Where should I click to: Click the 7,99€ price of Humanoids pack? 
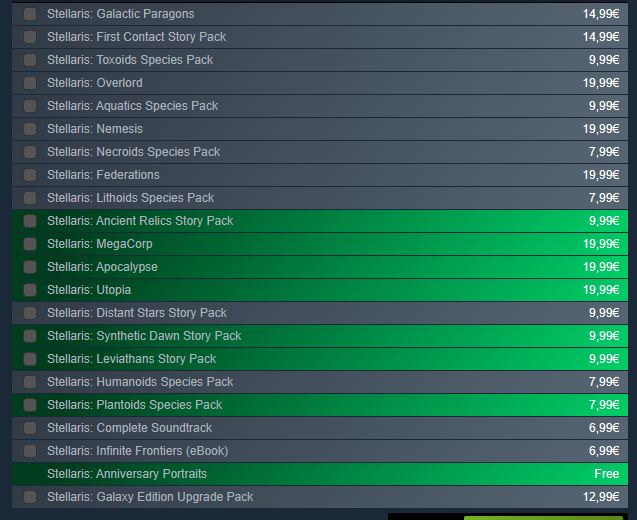point(604,382)
